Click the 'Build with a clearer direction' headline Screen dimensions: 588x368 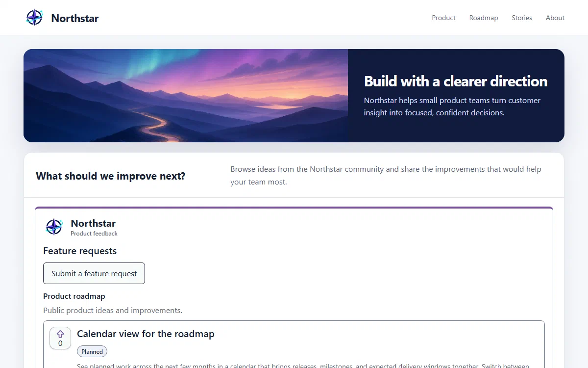click(x=456, y=81)
